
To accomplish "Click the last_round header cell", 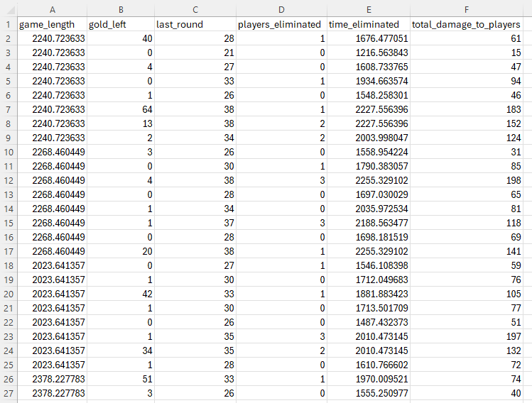I will [x=195, y=24].
